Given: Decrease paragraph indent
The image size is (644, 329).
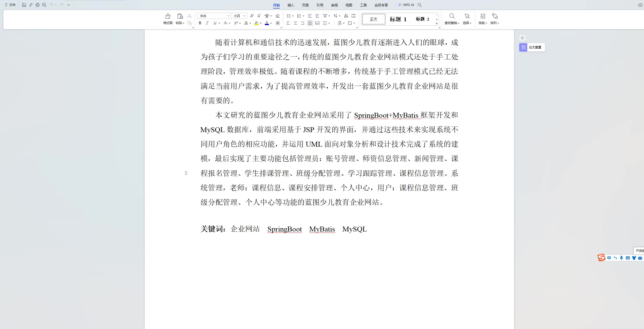Looking at the screenshot, I should point(310,16).
